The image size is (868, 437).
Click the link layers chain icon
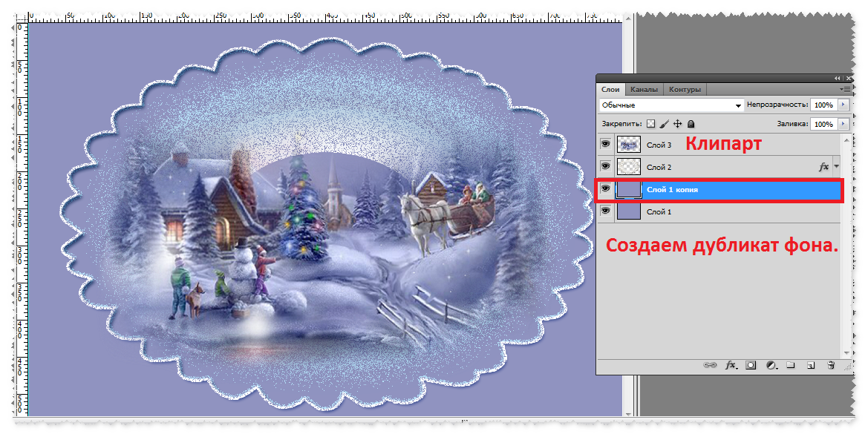click(x=709, y=365)
